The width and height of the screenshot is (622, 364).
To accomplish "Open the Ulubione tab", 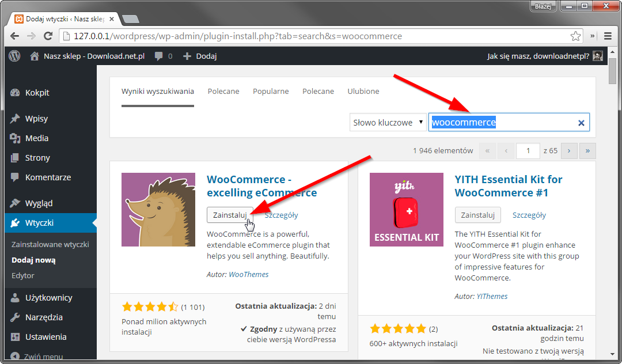I will pos(363,91).
